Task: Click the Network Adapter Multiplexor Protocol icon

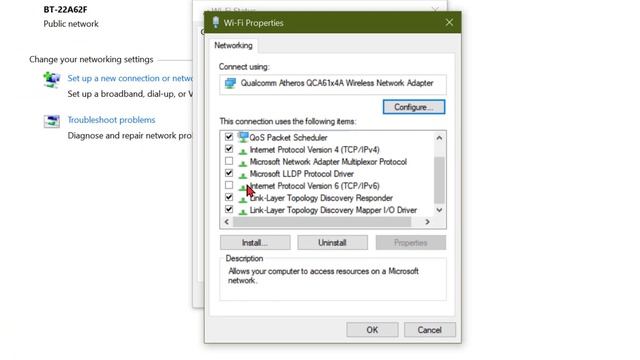Action: tap(243, 163)
